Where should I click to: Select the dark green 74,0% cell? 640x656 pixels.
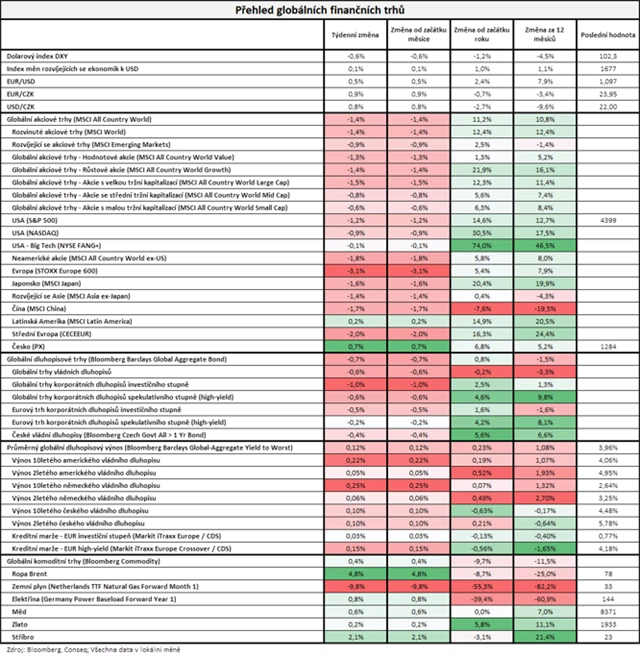point(480,244)
